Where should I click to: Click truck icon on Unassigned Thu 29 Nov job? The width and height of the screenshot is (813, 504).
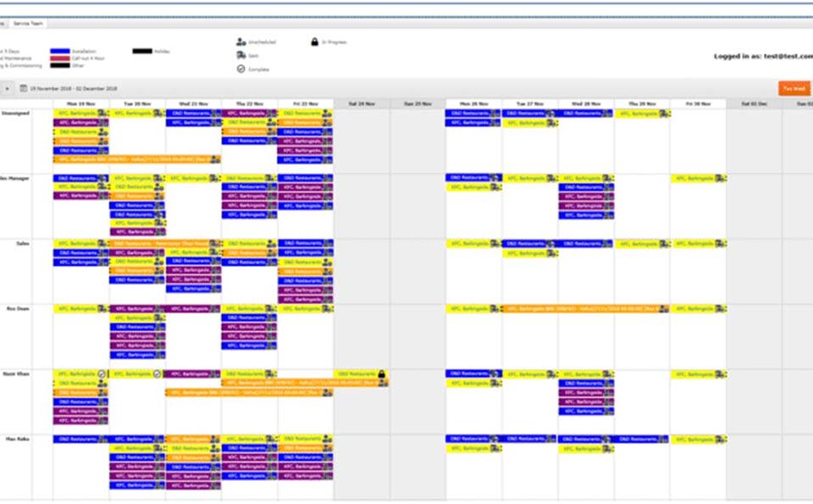coord(664,114)
